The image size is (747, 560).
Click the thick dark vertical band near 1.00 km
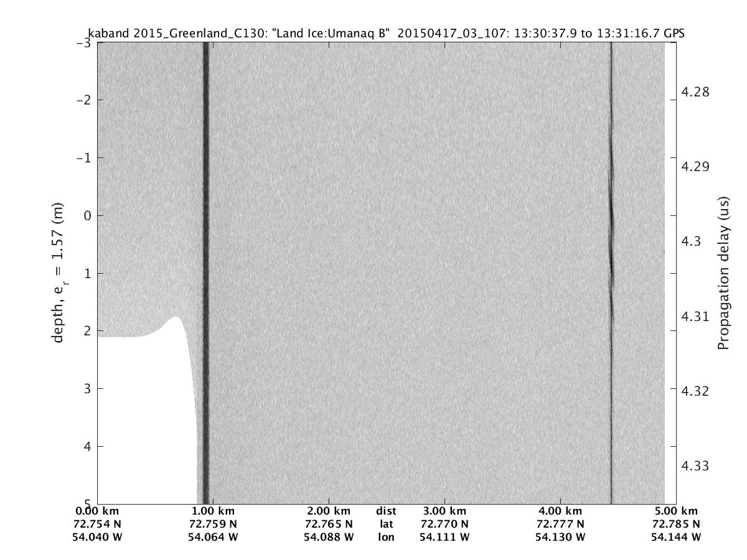pos(206,249)
